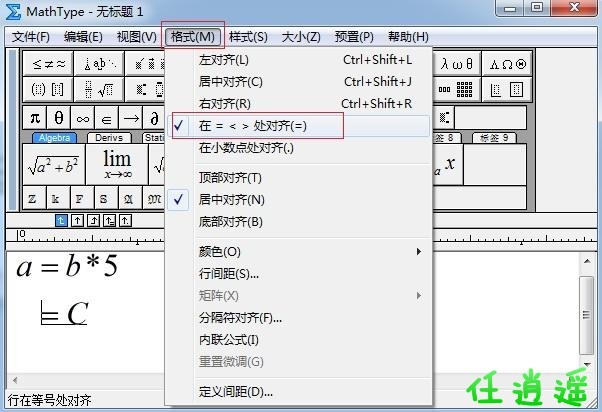Image resolution: width=602 pixels, height=412 pixels.
Task: Toggle 在 = < > 处对齐(=) alignment option
Action: pos(298,126)
